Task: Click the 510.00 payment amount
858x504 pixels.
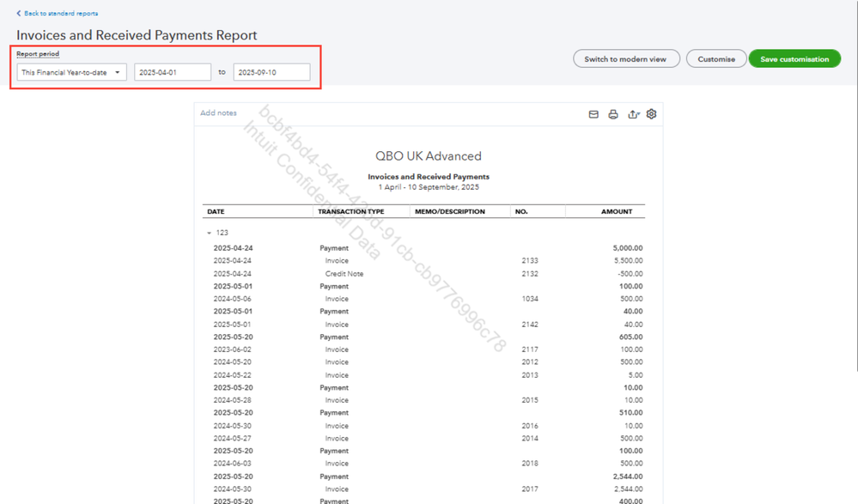Action: click(631, 413)
